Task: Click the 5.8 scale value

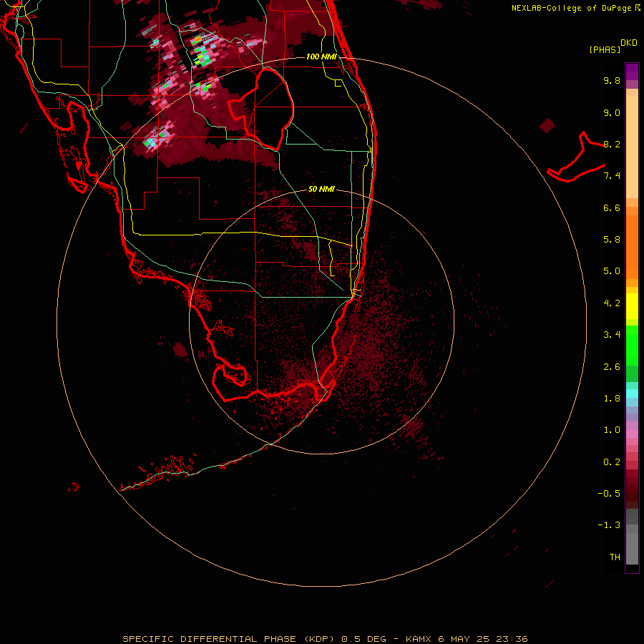Action: 612,240
